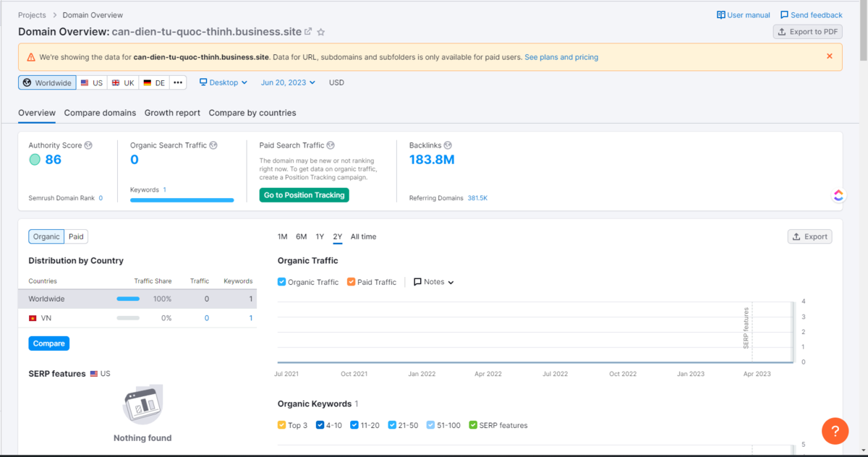The width and height of the screenshot is (868, 457).
Task: Switch to the Compare by countries tab
Action: (x=252, y=113)
